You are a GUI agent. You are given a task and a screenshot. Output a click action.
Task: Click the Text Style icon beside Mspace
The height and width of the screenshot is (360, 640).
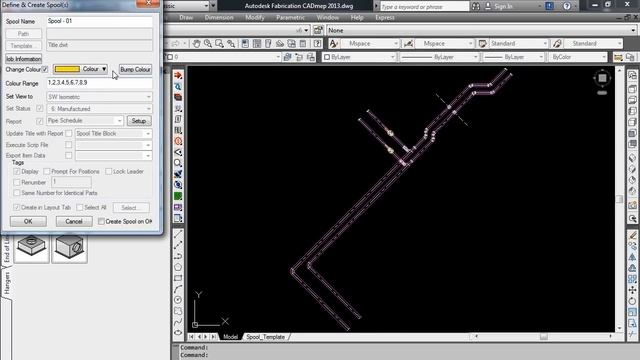click(x=333, y=44)
